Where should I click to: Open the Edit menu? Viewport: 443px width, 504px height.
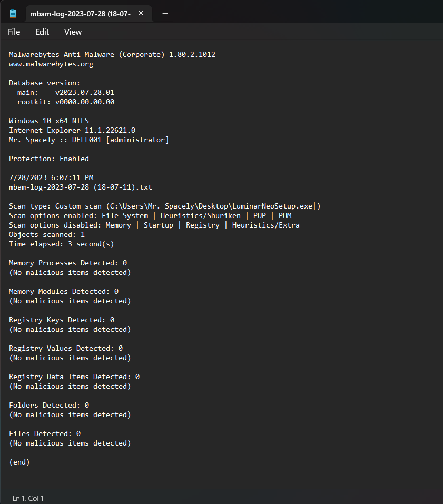click(42, 32)
